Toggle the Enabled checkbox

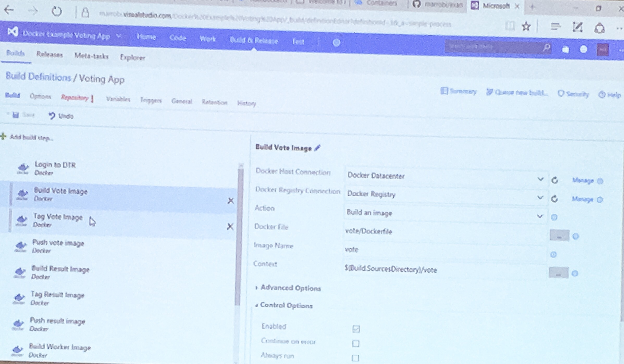pyautogui.click(x=356, y=329)
